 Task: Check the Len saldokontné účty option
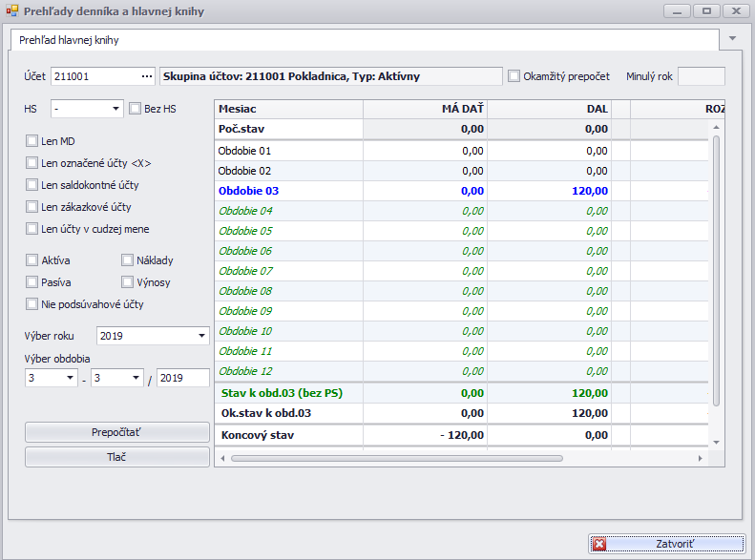32,185
